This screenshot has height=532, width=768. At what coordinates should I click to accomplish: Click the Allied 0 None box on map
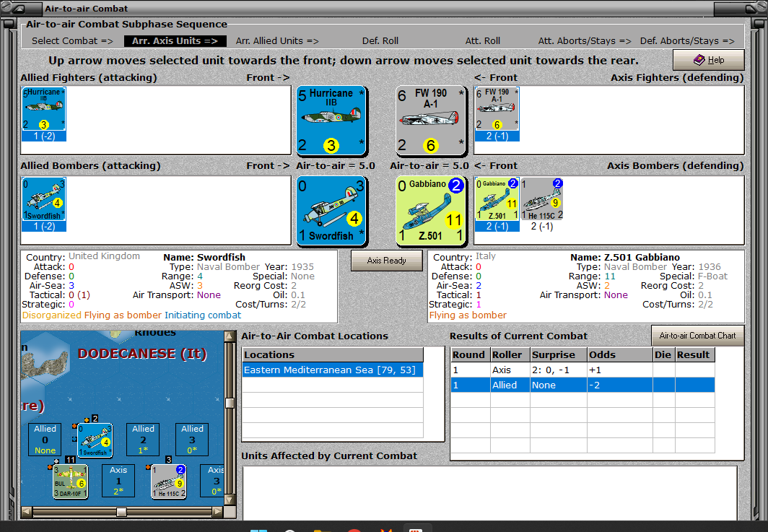click(x=45, y=440)
